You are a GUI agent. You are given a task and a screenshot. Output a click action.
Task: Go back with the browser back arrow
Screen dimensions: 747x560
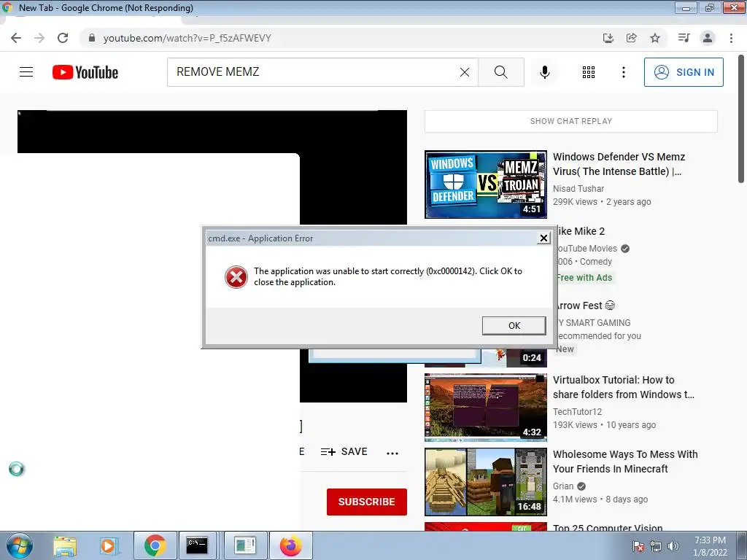tap(16, 38)
